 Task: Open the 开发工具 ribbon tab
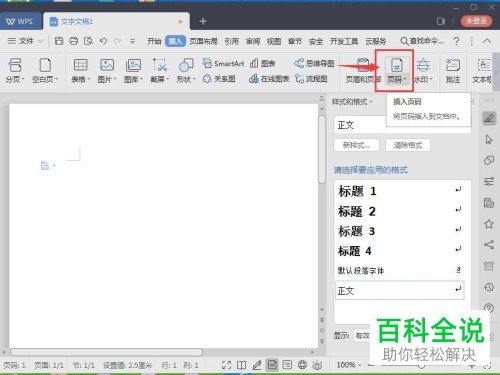click(x=344, y=41)
